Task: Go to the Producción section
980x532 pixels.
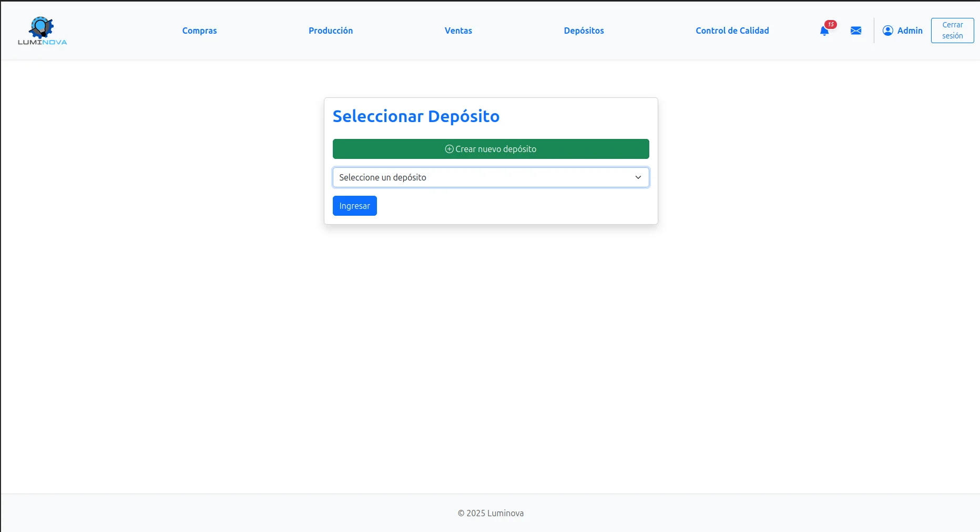Action: pyautogui.click(x=331, y=31)
